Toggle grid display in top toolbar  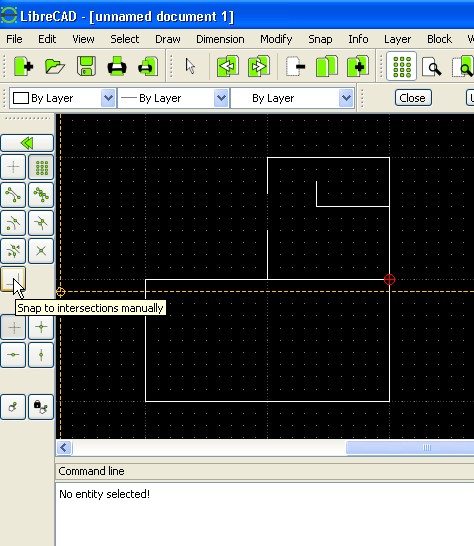coord(401,66)
